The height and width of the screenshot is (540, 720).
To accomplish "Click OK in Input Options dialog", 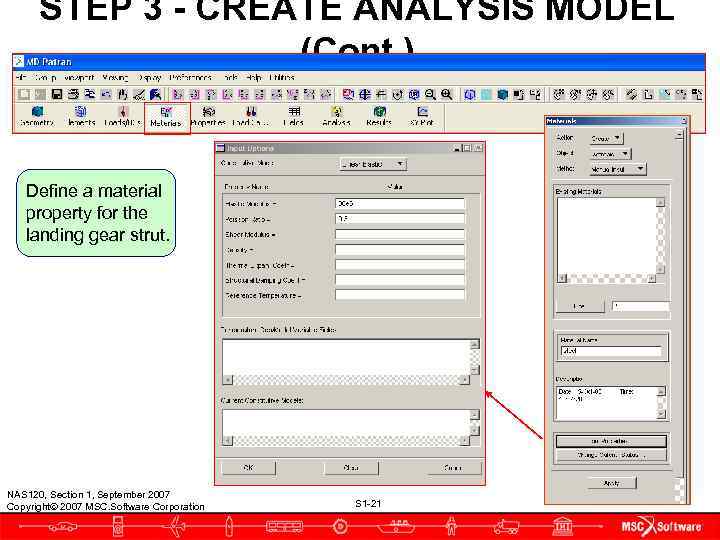I will click(249, 467).
